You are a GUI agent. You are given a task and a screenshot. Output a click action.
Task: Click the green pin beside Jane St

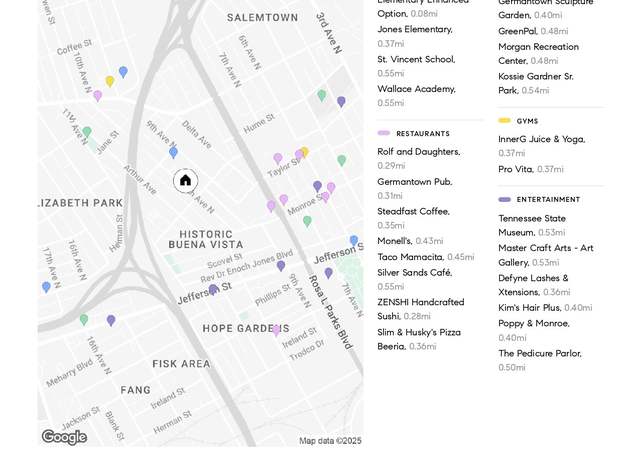pyautogui.click(x=87, y=132)
